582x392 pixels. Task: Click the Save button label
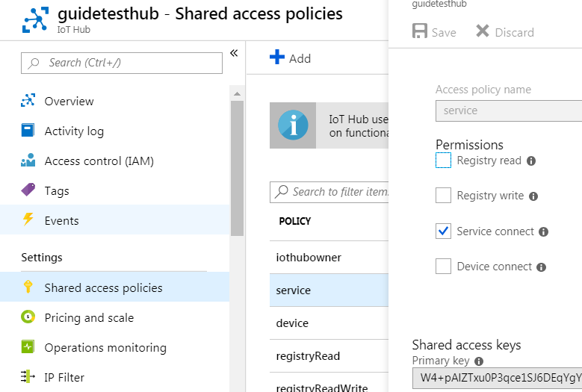pos(444,33)
